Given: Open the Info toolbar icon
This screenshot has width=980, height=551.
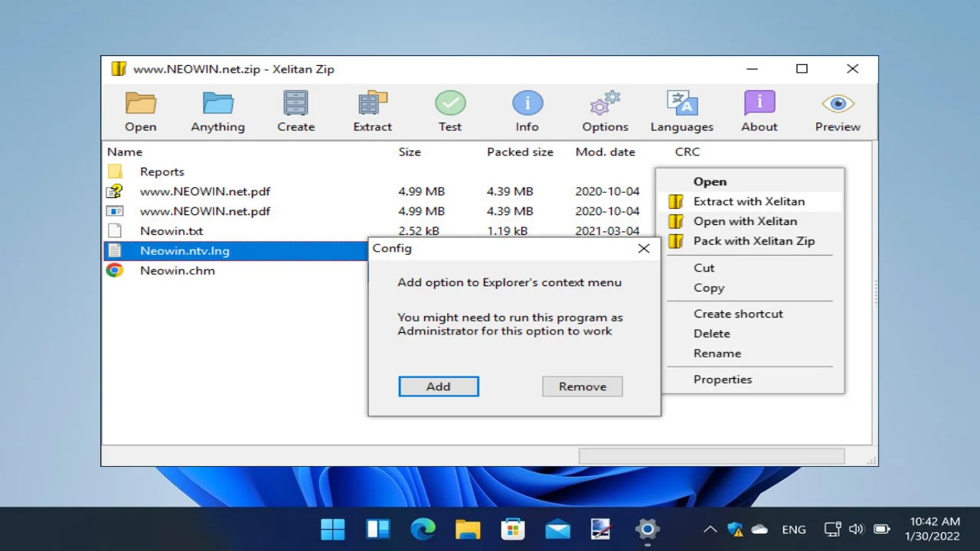Looking at the screenshot, I should tap(528, 103).
